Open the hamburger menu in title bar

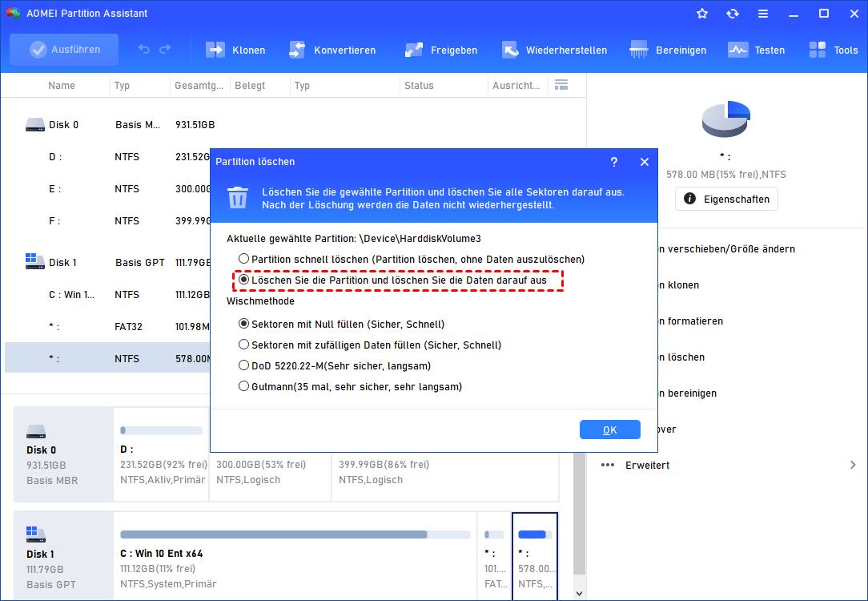(x=763, y=14)
